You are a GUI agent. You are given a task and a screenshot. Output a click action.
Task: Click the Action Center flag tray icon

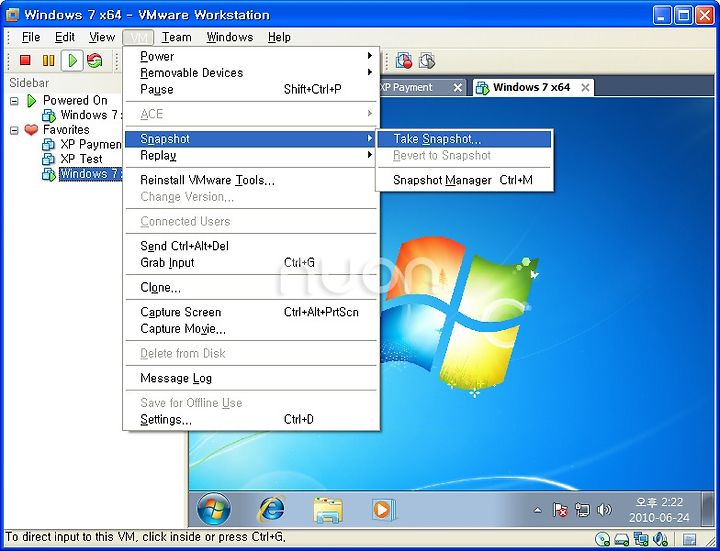pos(560,510)
